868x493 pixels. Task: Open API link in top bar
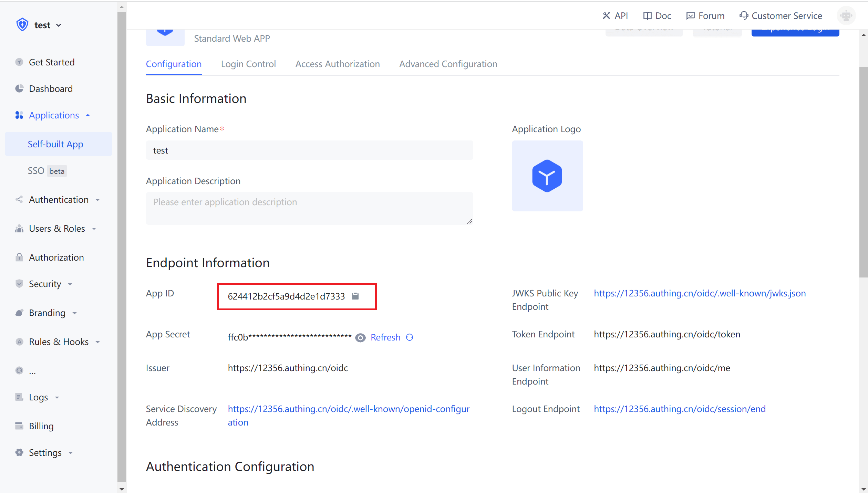click(x=615, y=16)
